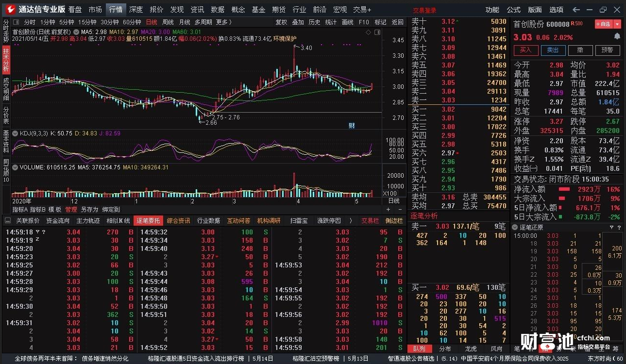The image size is (626, 364).
Task: Toggle the 交易栏 panel
Action: click(x=370, y=221)
